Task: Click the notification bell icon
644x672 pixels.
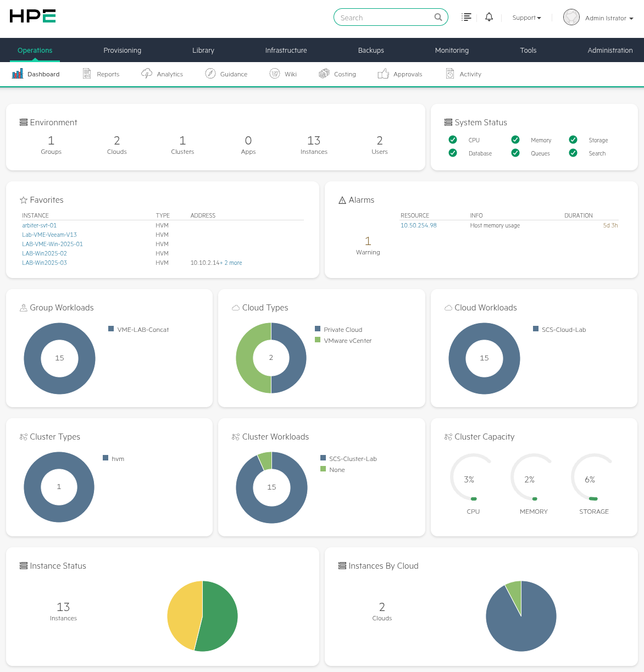Action: coord(489,17)
